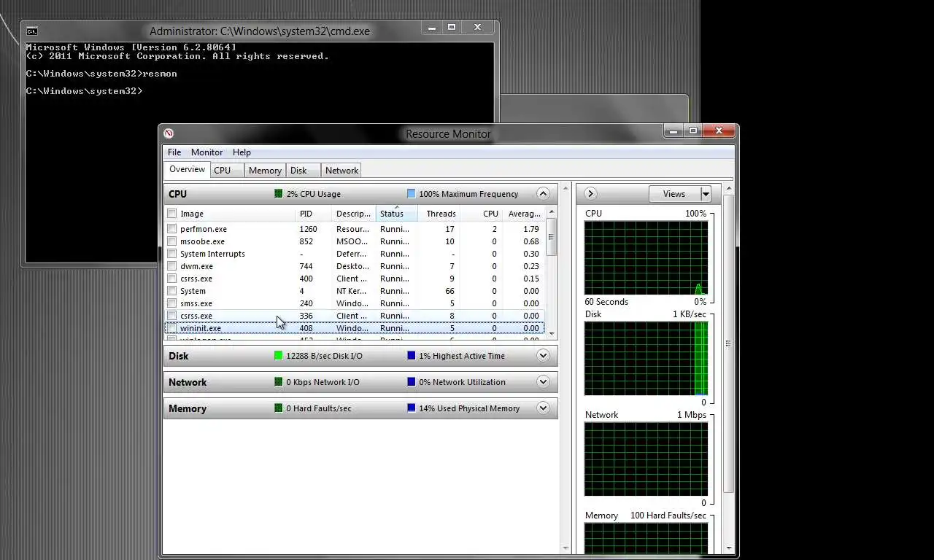934x560 pixels.
Task: Tick the select-all checkbox in the Image header
Action: tap(172, 214)
